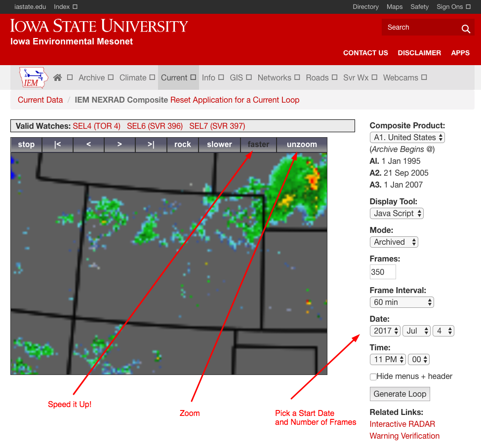Toggle Hide menus + header checkbox
This screenshot has width=481, height=448.
click(373, 376)
